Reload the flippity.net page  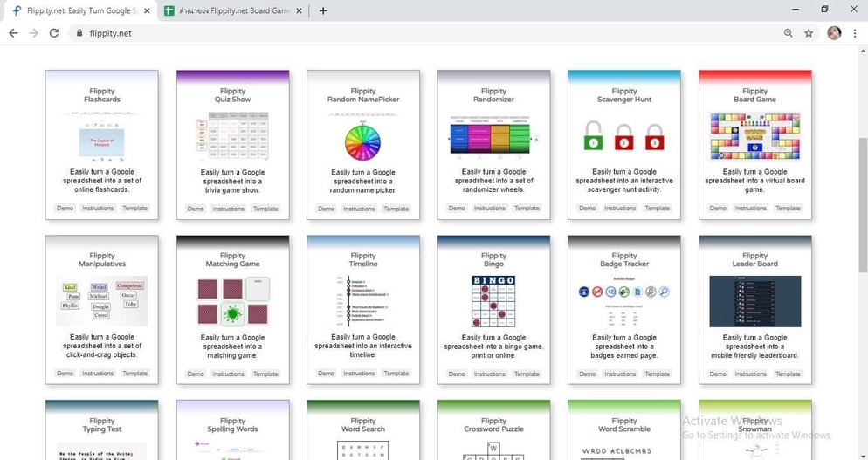pos(54,33)
